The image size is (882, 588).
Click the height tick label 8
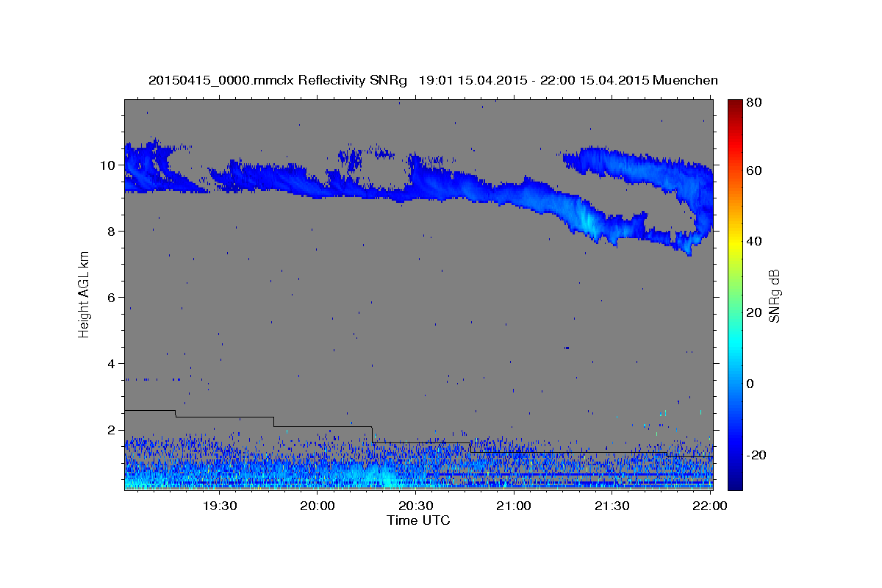coord(112,232)
